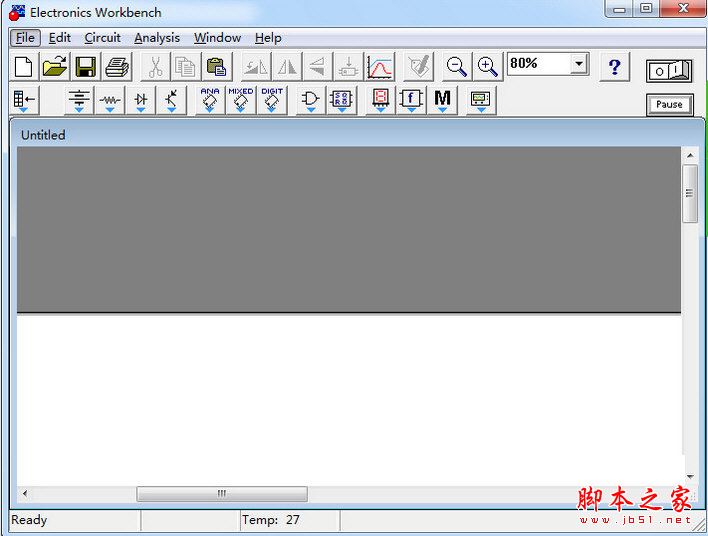Save the circuit with floppy icon

tap(86, 67)
